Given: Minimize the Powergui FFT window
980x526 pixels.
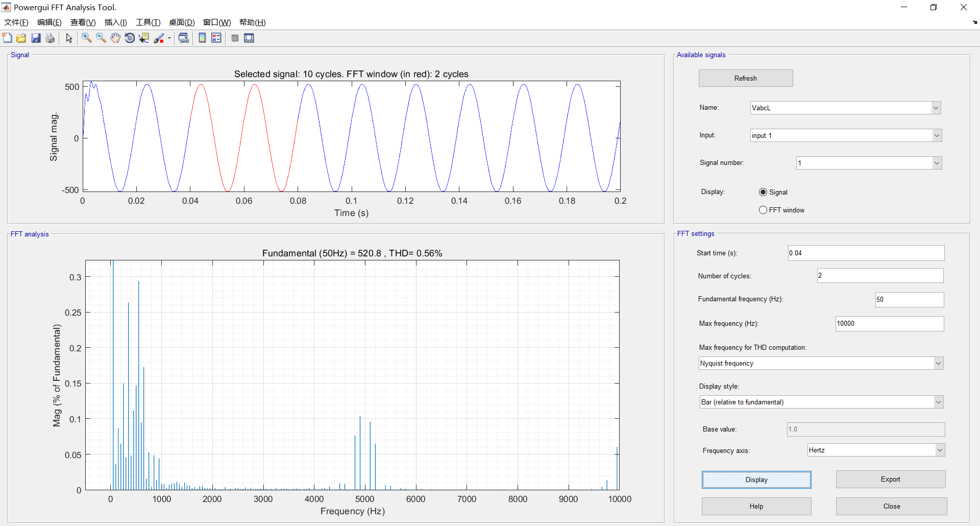Looking at the screenshot, I should (x=904, y=7).
